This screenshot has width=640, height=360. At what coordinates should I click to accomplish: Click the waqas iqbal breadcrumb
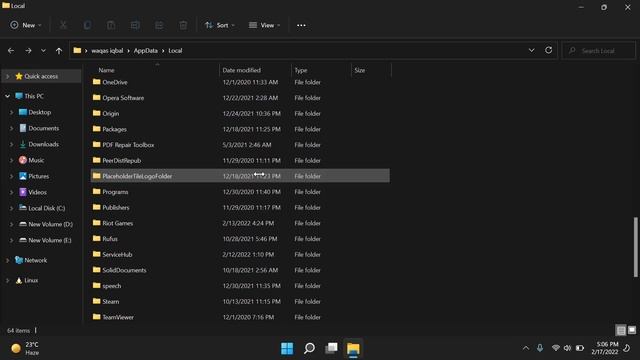tap(107, 51)
